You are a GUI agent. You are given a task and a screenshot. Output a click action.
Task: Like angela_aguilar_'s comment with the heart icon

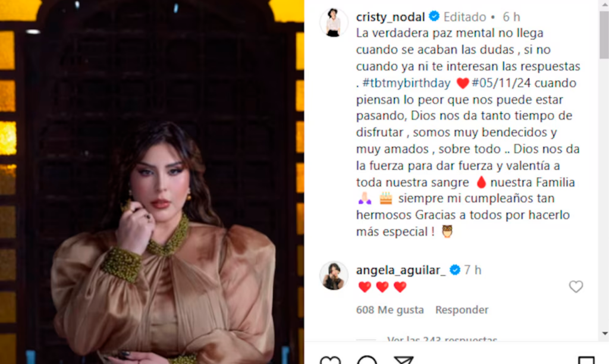576,287
